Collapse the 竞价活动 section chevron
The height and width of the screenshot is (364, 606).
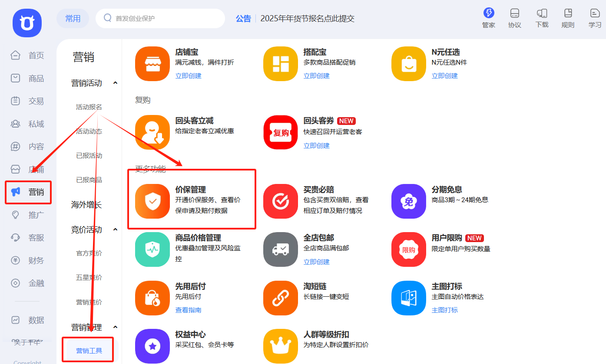[115, 230]
